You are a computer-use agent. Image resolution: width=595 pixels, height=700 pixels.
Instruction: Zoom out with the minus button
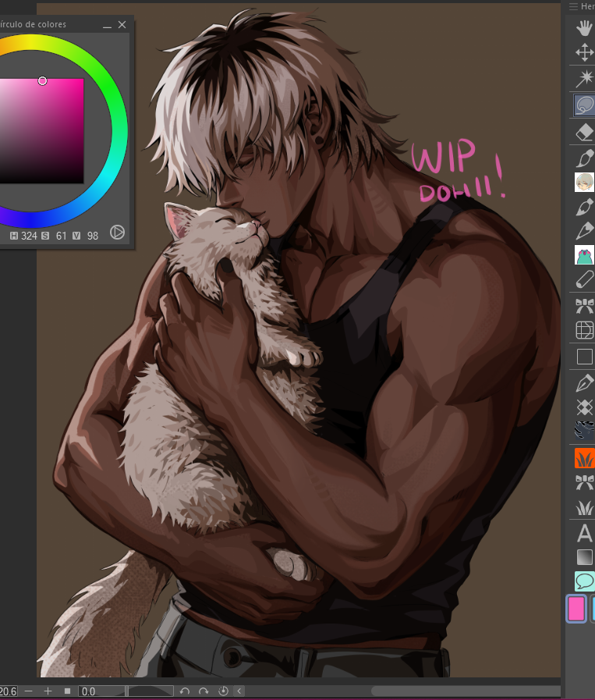29,691
